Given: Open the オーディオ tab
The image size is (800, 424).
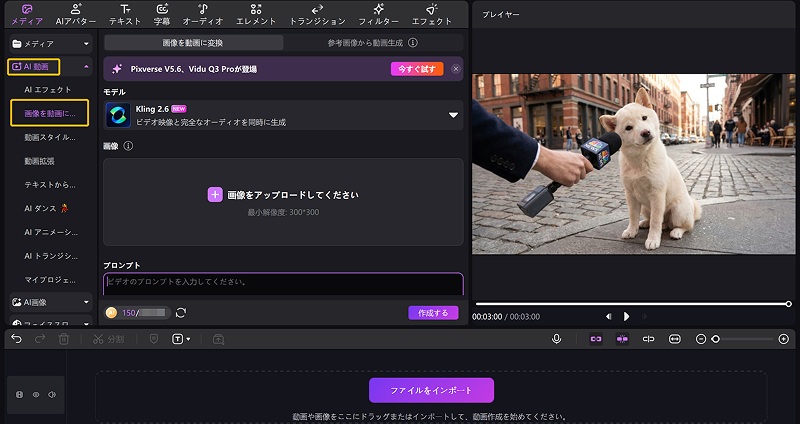Looking at the screenshot, I should tap(203, 15).
